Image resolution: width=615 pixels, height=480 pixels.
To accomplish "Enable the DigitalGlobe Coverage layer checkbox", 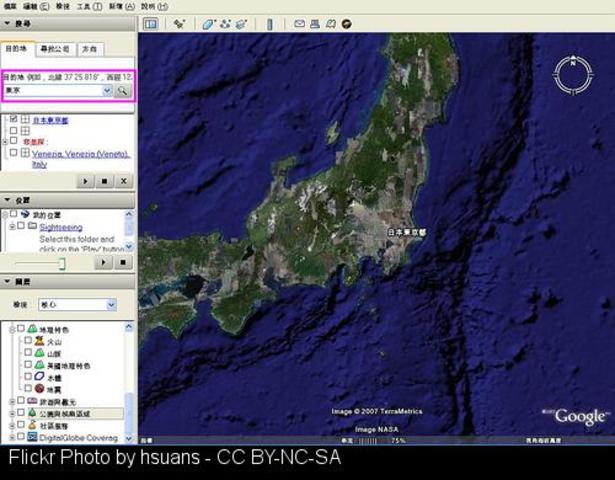I will (x=21, y=436).
